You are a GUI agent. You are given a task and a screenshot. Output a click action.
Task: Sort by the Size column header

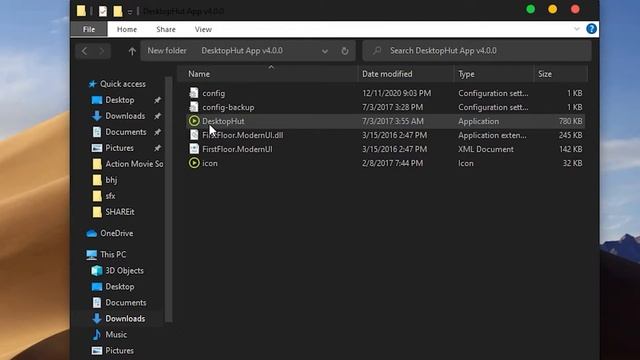pyautogui.click(x=544, y=74)
